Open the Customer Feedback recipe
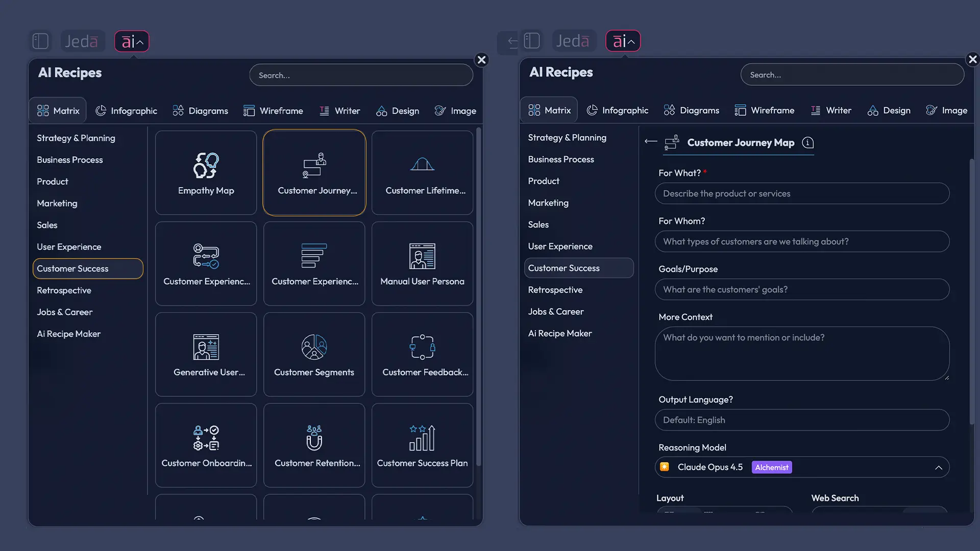This screenshot has width=980, height=551. point(422,354)
